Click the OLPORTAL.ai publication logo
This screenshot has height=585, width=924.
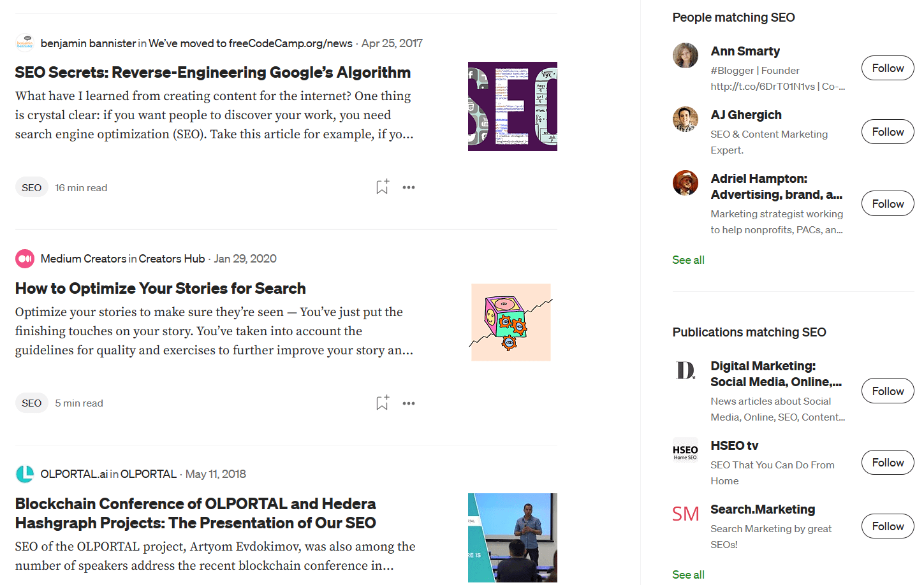[x=24, y=473]
